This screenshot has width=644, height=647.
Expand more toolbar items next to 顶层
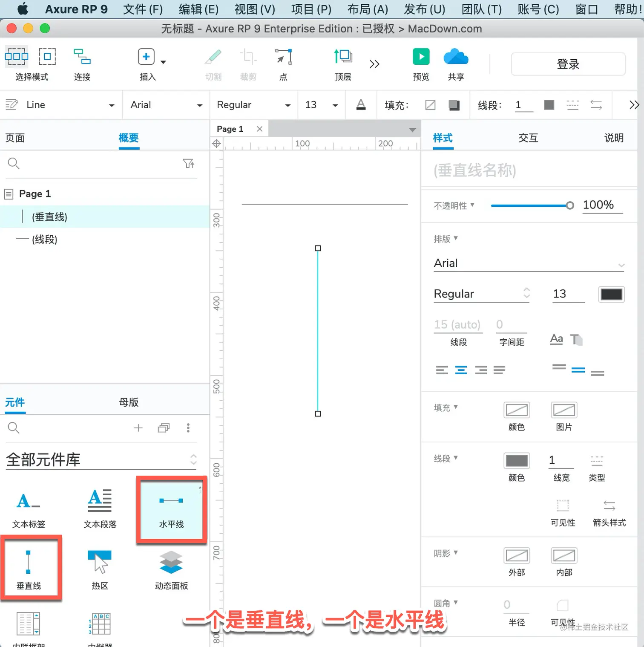pyautogui.click(x=374, y=64)
